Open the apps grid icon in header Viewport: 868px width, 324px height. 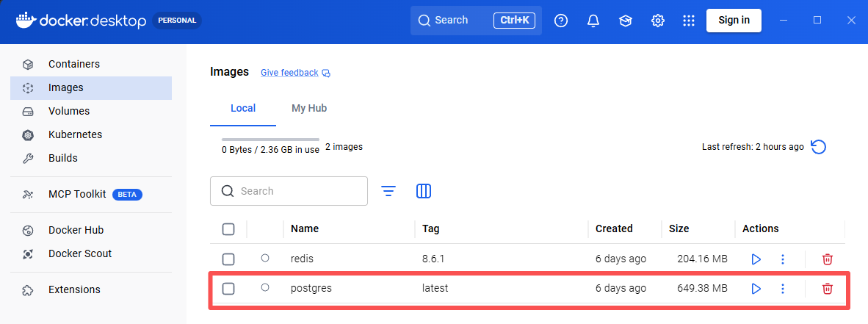tap(689, 21)
